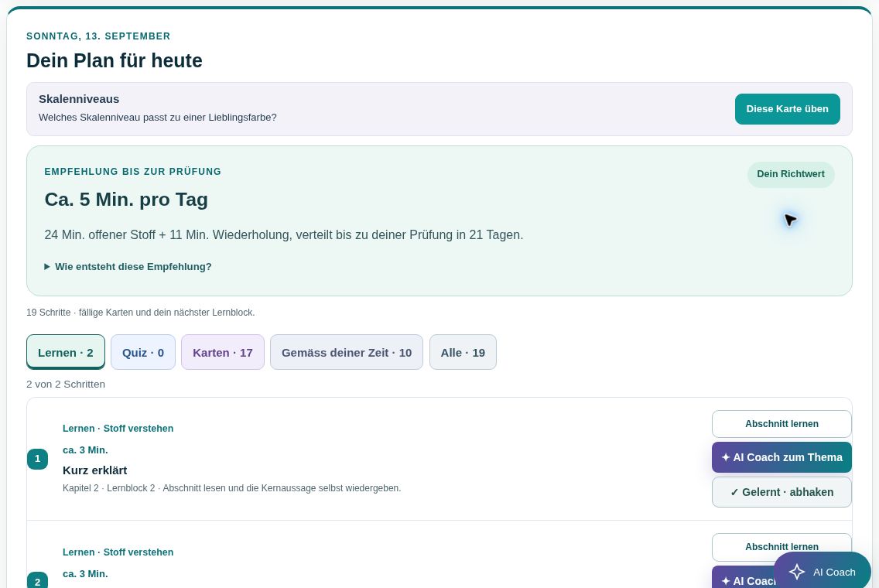This screenshot has width=879, height=588.
Task: View the 'Alle · 19' tab
Action: coord(463,352)
